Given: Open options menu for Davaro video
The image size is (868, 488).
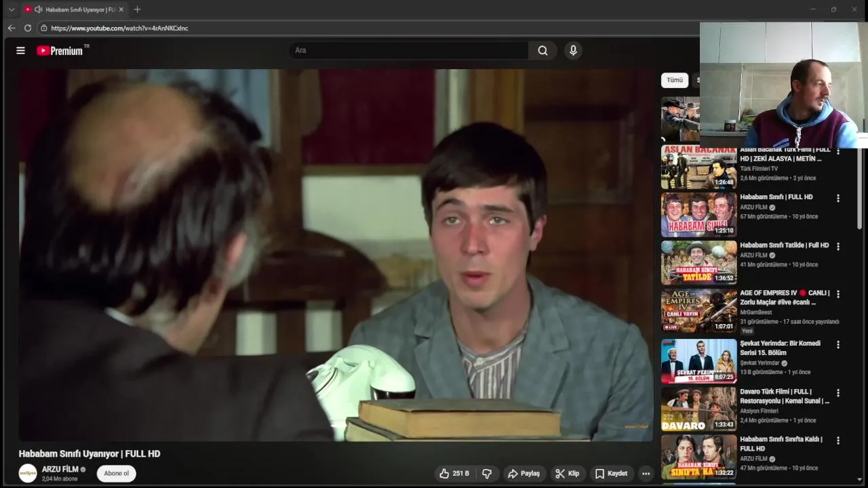Looking at the screenshot, I should point(838,393).
